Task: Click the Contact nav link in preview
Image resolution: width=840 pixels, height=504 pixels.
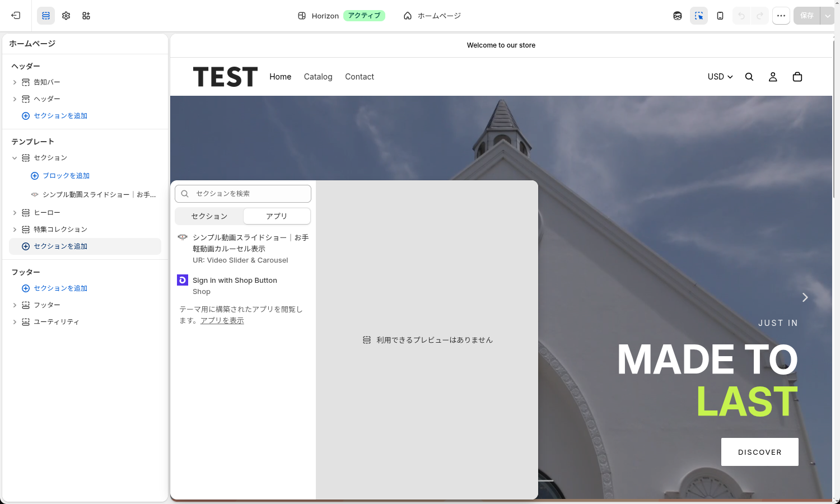Action: click(x=360, y=77)
